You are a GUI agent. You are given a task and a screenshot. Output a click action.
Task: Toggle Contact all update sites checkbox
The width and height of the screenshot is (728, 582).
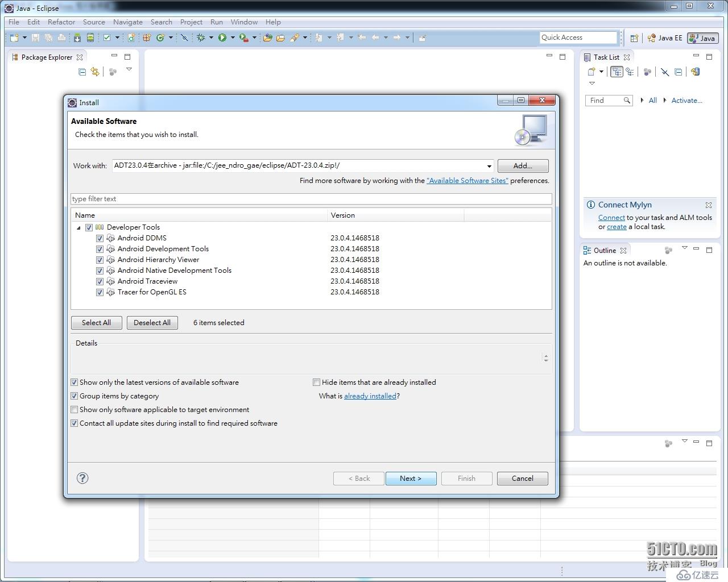point(74,423)
